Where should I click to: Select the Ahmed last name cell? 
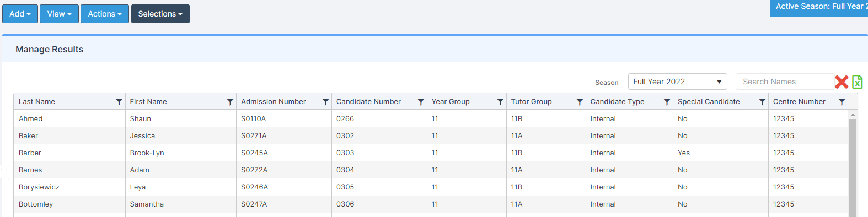coord(69,119)
